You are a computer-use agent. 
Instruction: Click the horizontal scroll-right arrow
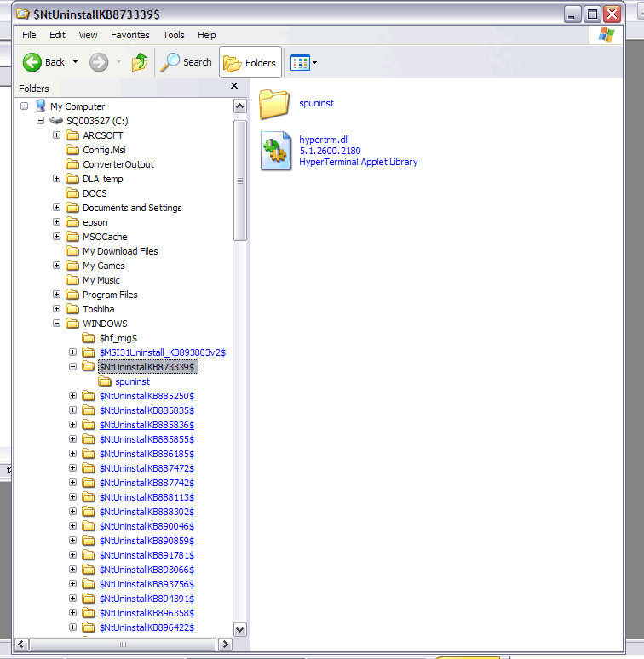[226, 645]
